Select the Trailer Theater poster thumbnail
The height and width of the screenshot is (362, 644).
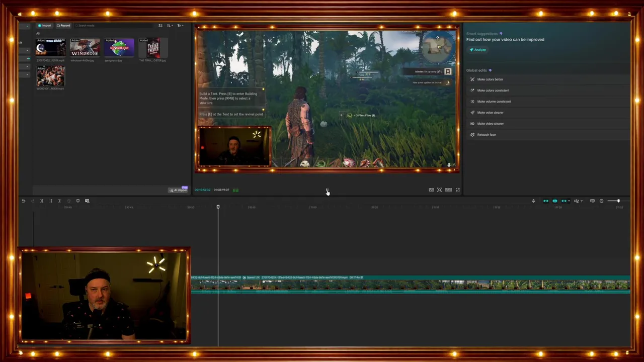(152, 48)
